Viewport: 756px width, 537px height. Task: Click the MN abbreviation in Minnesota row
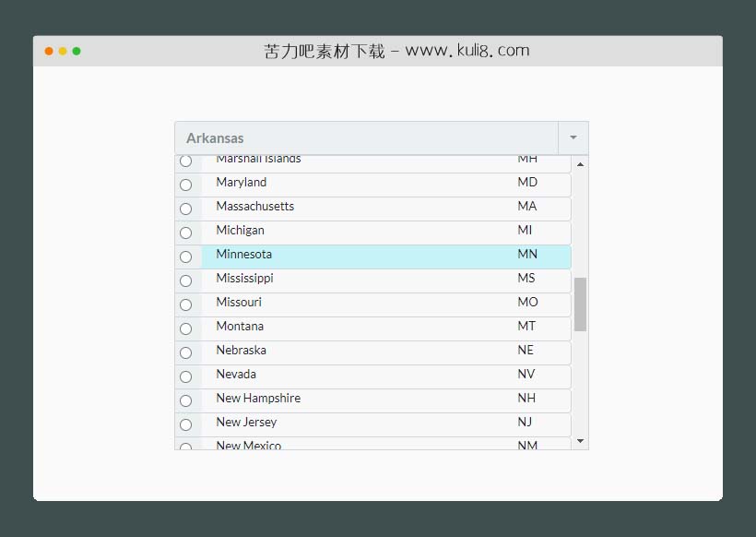click(527, 255)
